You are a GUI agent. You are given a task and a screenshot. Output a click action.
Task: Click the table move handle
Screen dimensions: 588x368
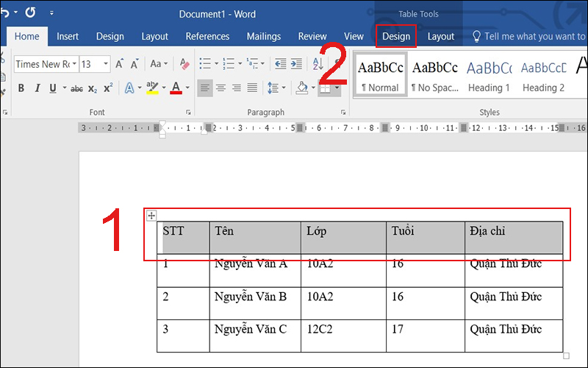point(151,215)
